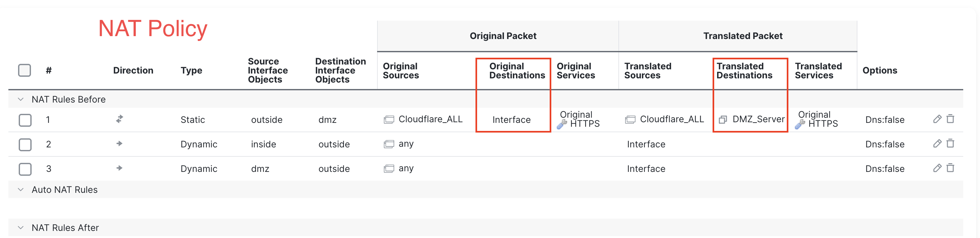Tick the checkbox for rule 2
The image size is (980, 238).
[25, 144]
